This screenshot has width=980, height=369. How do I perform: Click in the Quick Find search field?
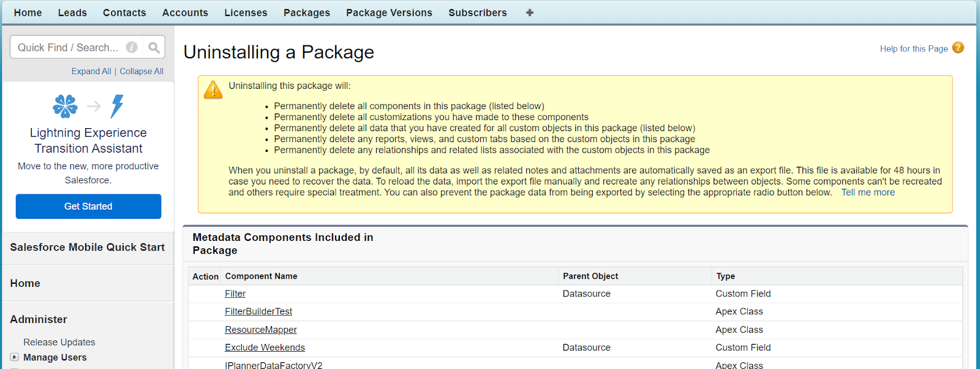67,47
